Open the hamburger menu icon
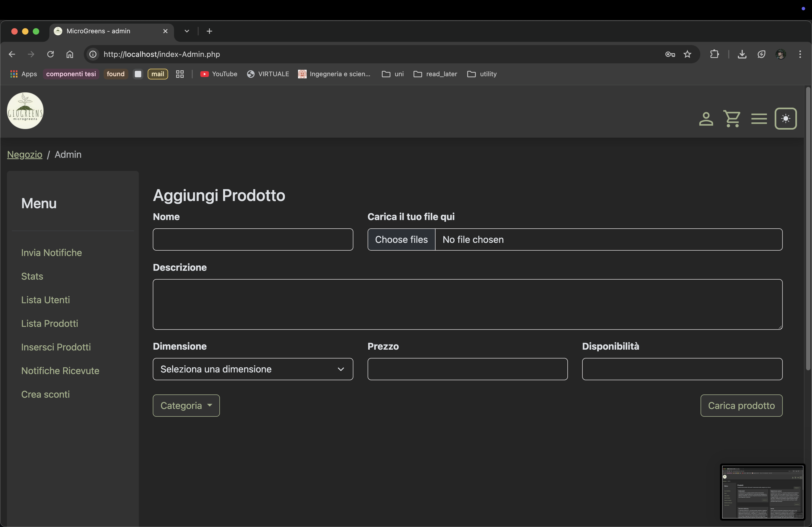 tap(759, 119)
